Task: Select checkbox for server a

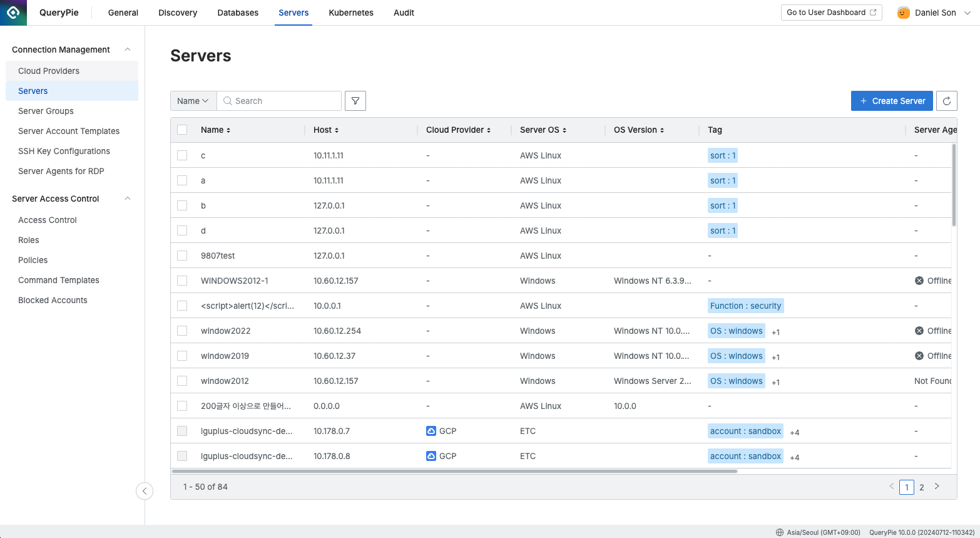Action: (182, 180)
